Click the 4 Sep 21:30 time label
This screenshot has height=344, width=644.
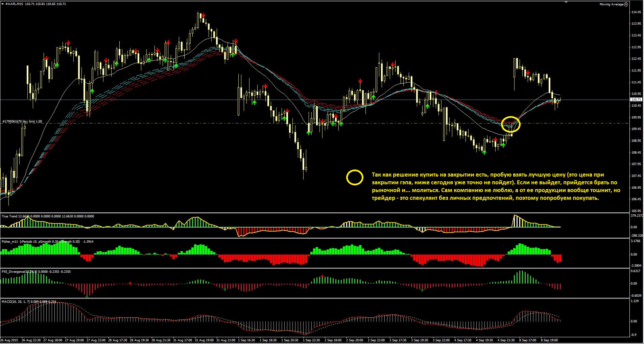click(506, 340)
